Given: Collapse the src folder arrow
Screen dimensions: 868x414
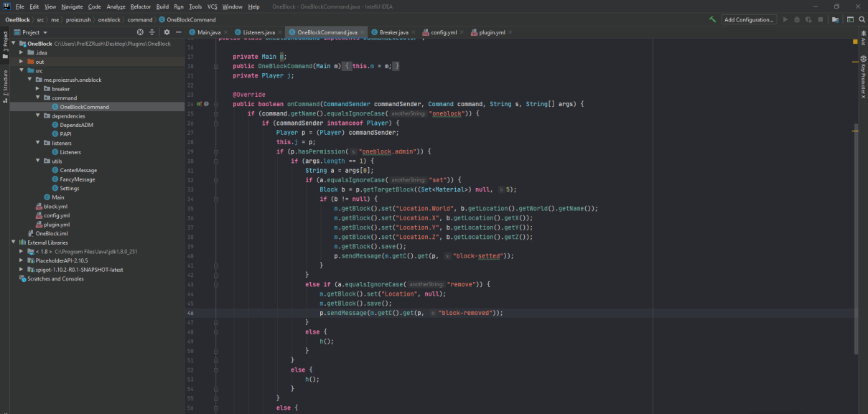Looking at the screenshot, I should point(22,70).
